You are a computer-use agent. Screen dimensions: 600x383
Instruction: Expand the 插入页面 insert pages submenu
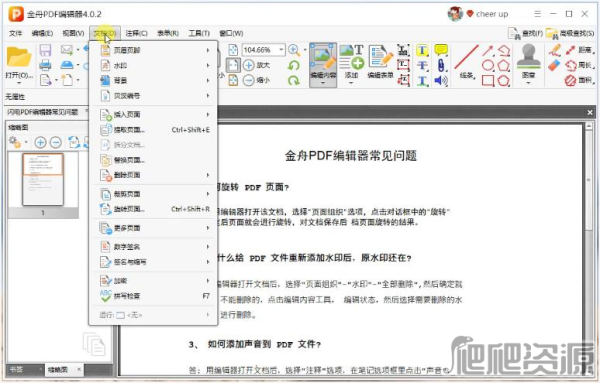tap(154, 114)
